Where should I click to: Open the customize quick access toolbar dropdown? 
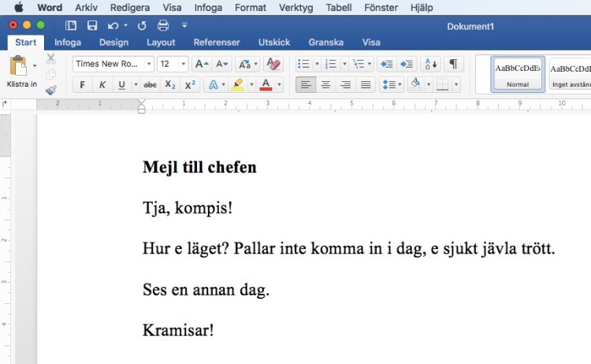(184, 25)
